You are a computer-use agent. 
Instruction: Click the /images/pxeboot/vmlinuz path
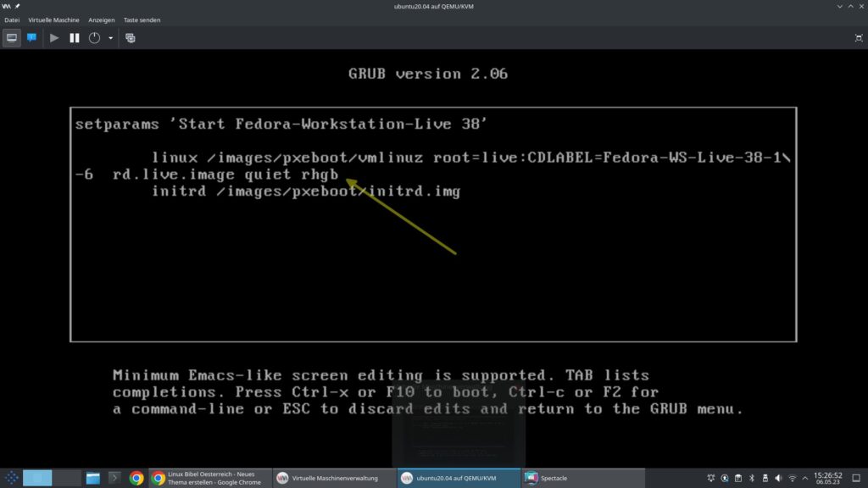[315, 158]
